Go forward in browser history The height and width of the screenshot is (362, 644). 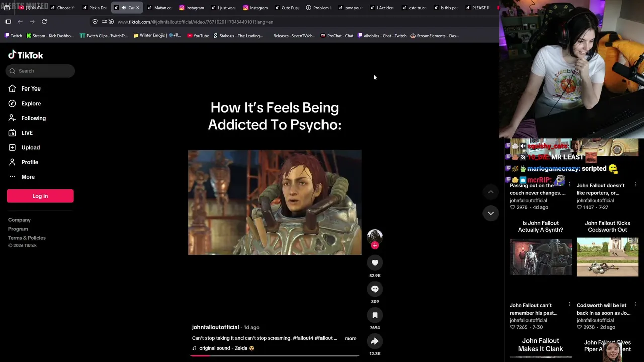point(32,22)
